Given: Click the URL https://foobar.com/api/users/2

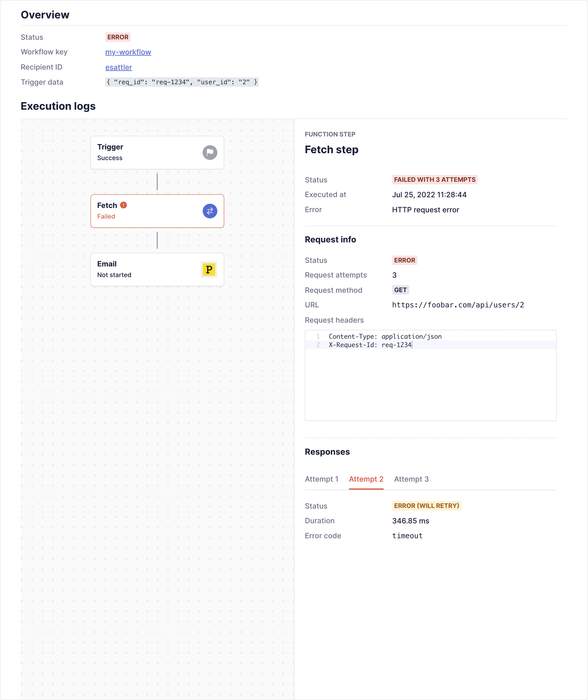Looking at the screenshot, I should 458,305.
